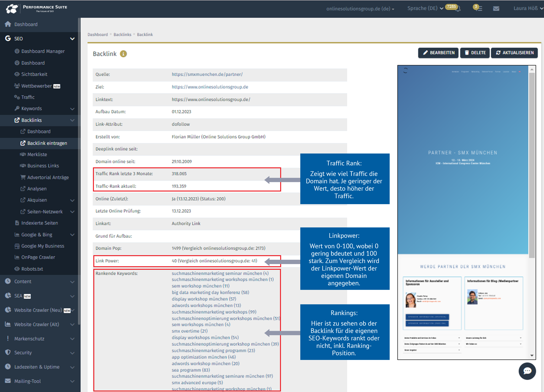
Task: Click keyword 'big data marketing day konferenz (58)'
Action: 210,292
